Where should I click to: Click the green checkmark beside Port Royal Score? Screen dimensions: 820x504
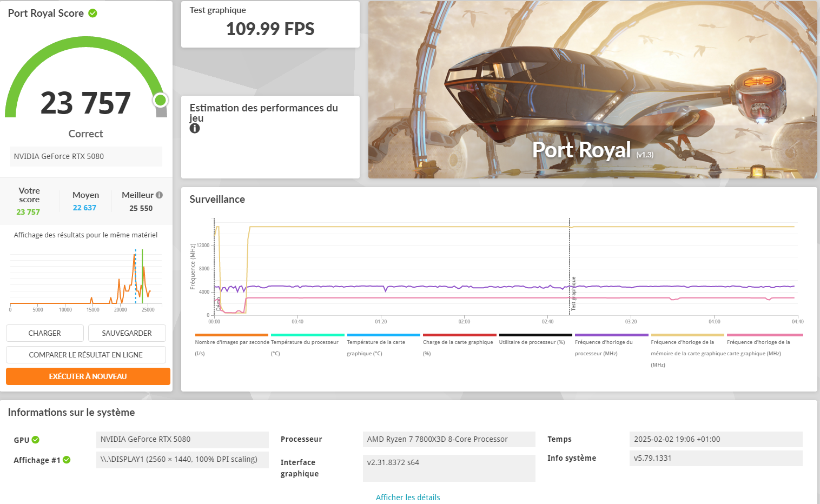click(x=93, y=14)
